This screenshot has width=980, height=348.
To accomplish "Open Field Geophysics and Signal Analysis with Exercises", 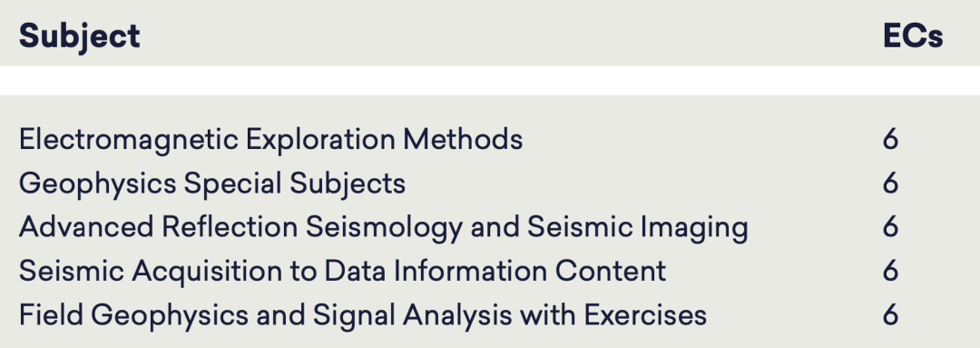I will (x=362, y=315).
